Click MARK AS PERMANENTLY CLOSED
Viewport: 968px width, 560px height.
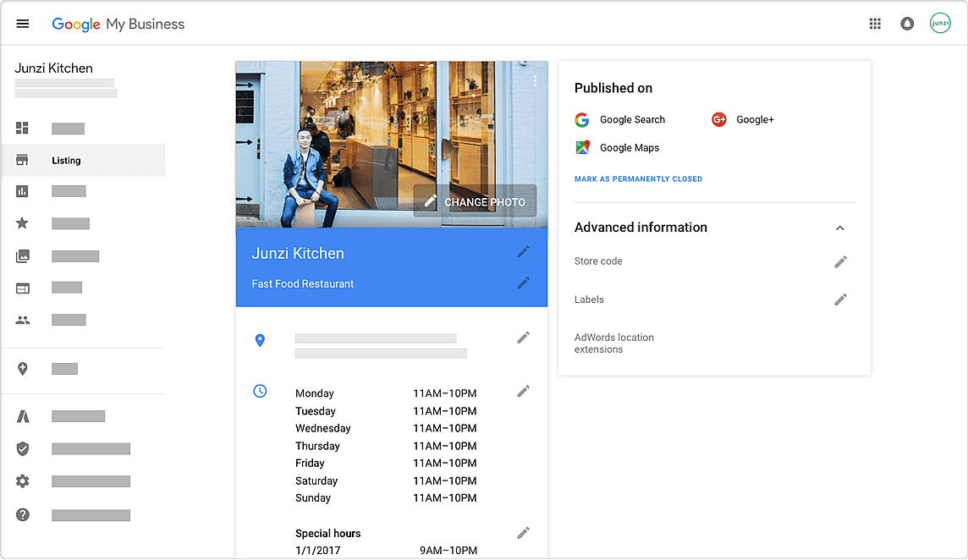(638, 179)
